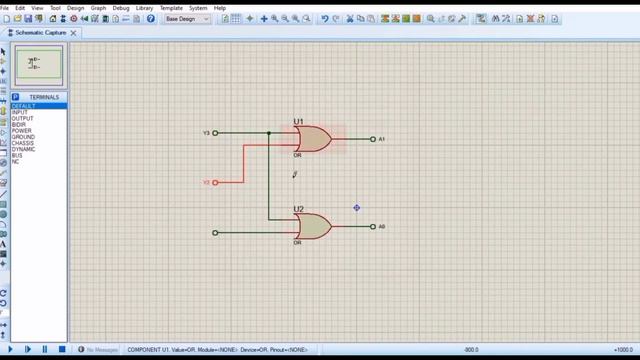Viewport: 640px width, 360px height.
Task: Toggle the Wire Autorouter icon
Action: tap(481, 19)
